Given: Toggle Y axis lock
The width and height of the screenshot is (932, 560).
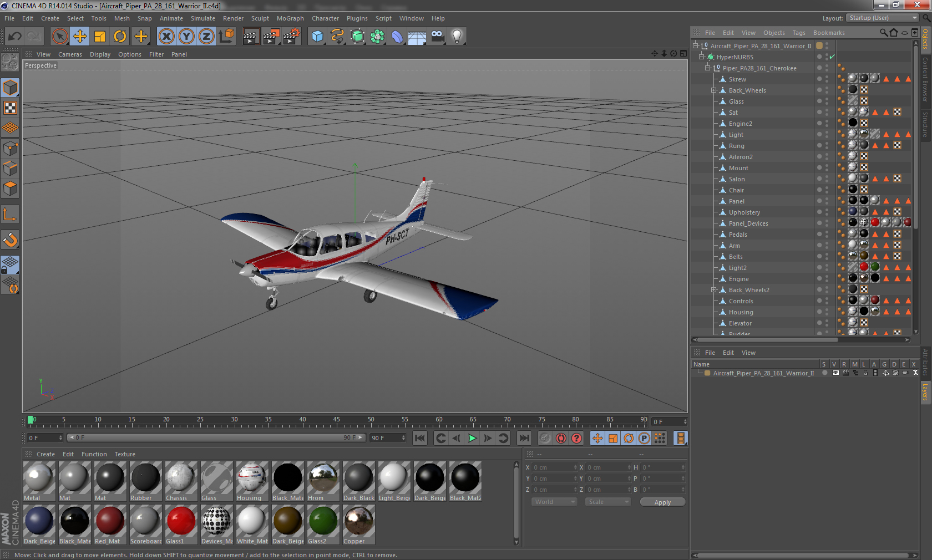Looking at the screenshot, I should pos(186,37).
